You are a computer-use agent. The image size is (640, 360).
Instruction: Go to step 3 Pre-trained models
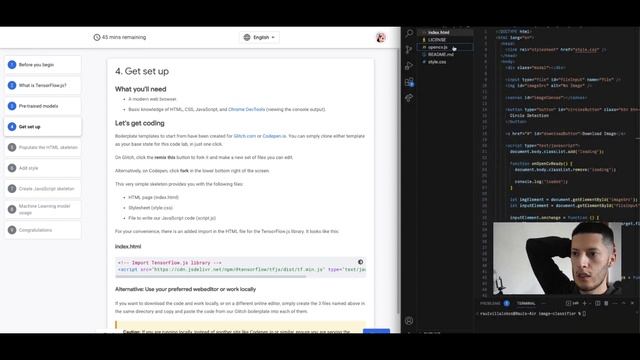click(43, 106)
